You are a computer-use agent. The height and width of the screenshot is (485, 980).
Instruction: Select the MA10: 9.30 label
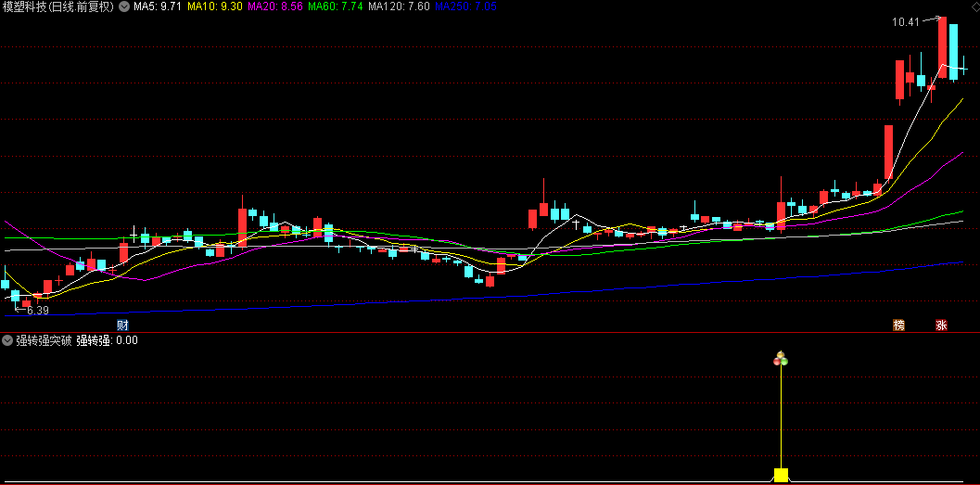(x=214, y=6)
